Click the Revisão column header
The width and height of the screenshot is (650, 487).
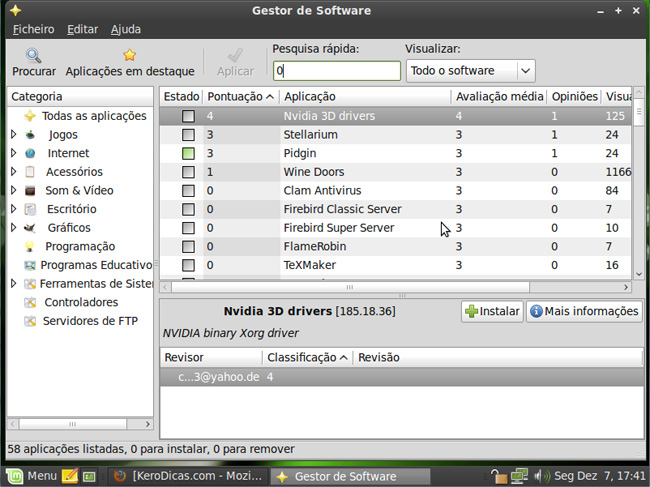[x=497, y=357]
